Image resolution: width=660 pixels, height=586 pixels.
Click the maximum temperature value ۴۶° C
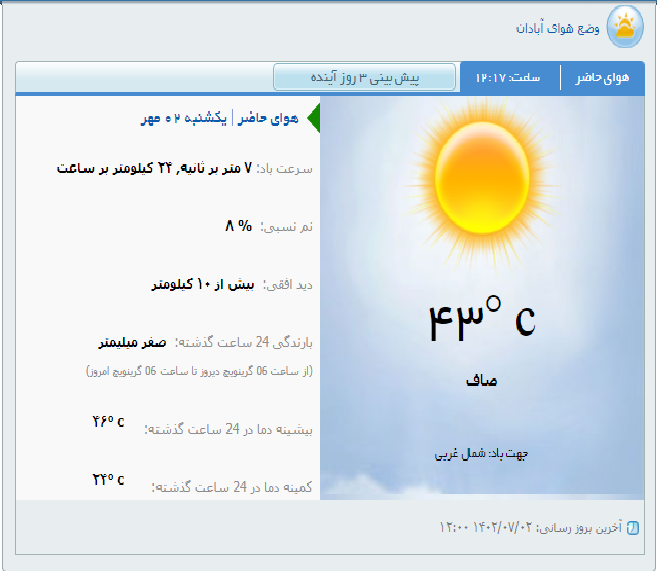click(x=108, y=421)
